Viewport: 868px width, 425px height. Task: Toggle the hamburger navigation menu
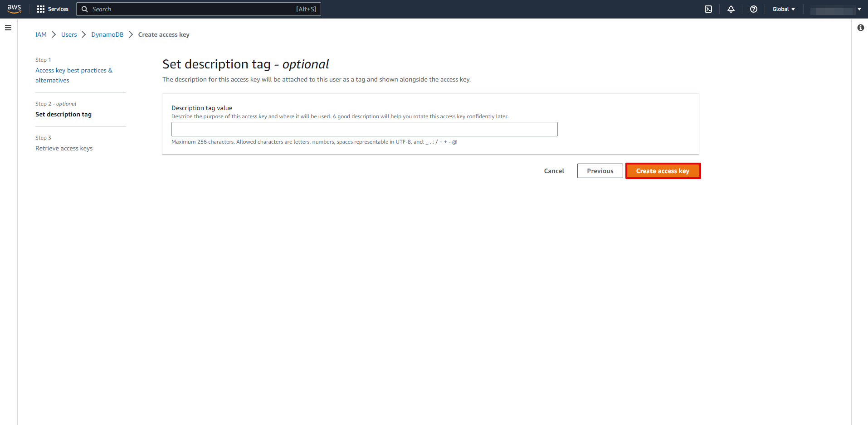point(8,28)
